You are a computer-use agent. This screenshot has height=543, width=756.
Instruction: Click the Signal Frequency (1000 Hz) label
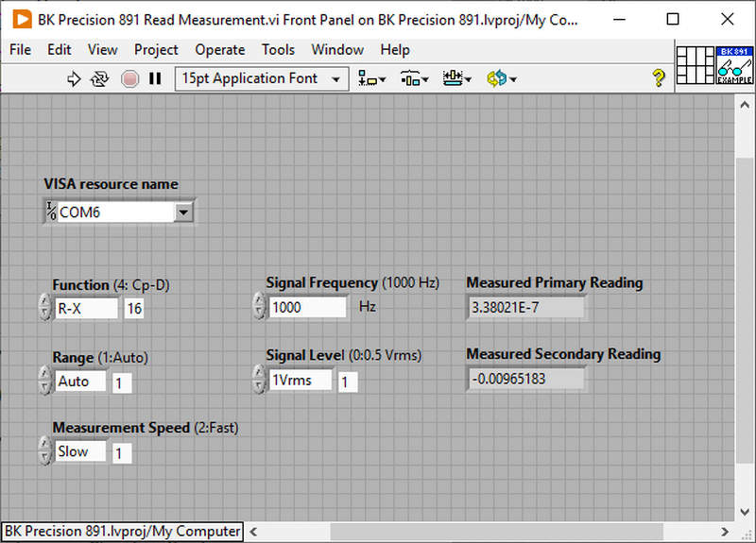(x=352, y=282)
